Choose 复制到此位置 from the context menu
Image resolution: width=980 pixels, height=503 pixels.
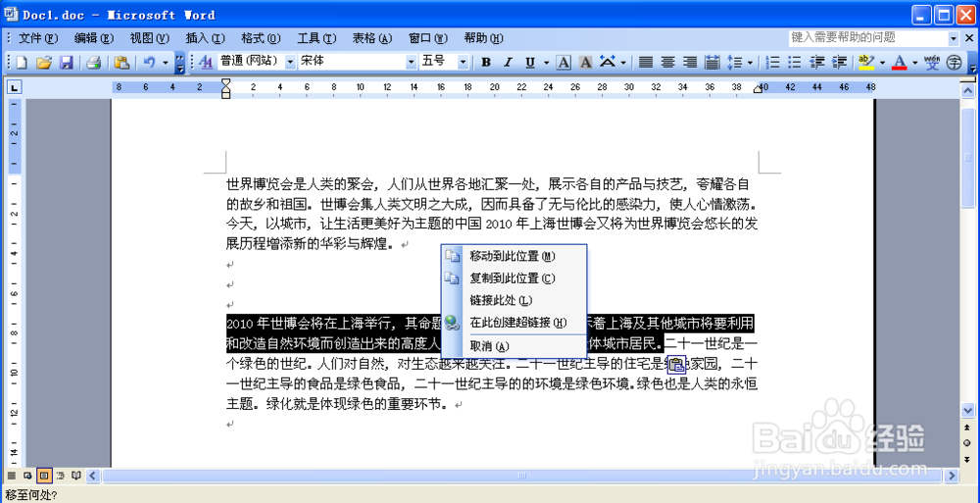click(x=514, y=277)
